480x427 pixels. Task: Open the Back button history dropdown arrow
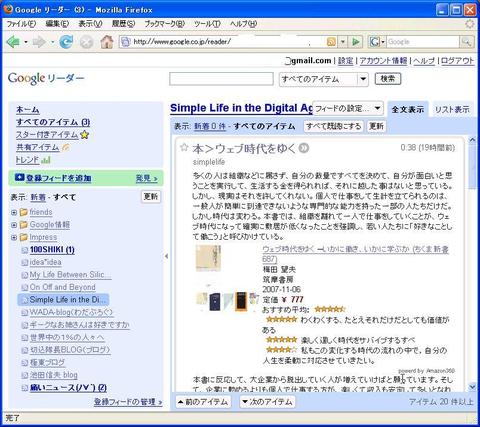tap(25, 42)
